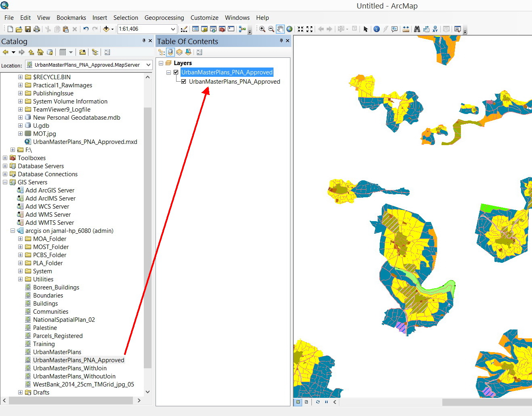This screenshot has width=532, height=416.
Task: Open the Customize menu
Action: [x=204, y=18]
